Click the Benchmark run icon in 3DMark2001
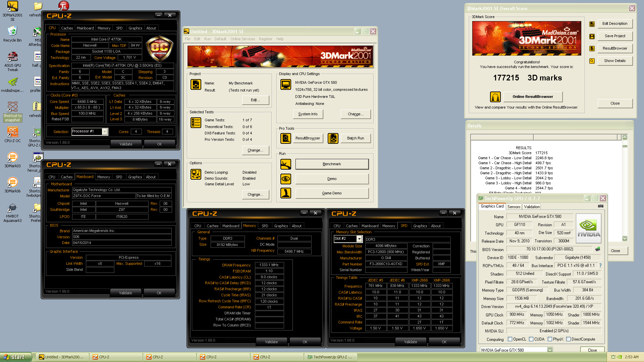 tap(286, 164)
